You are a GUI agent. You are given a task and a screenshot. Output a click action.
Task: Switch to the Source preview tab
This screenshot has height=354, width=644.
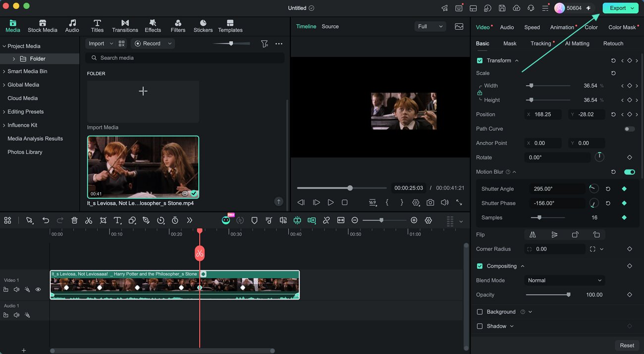click(x=330, y=26)
